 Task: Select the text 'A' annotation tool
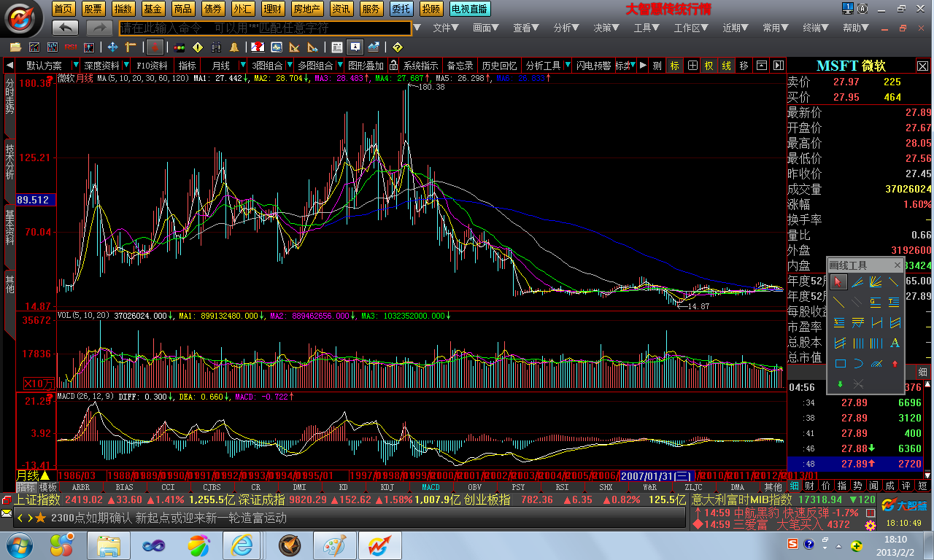(895, 343)
